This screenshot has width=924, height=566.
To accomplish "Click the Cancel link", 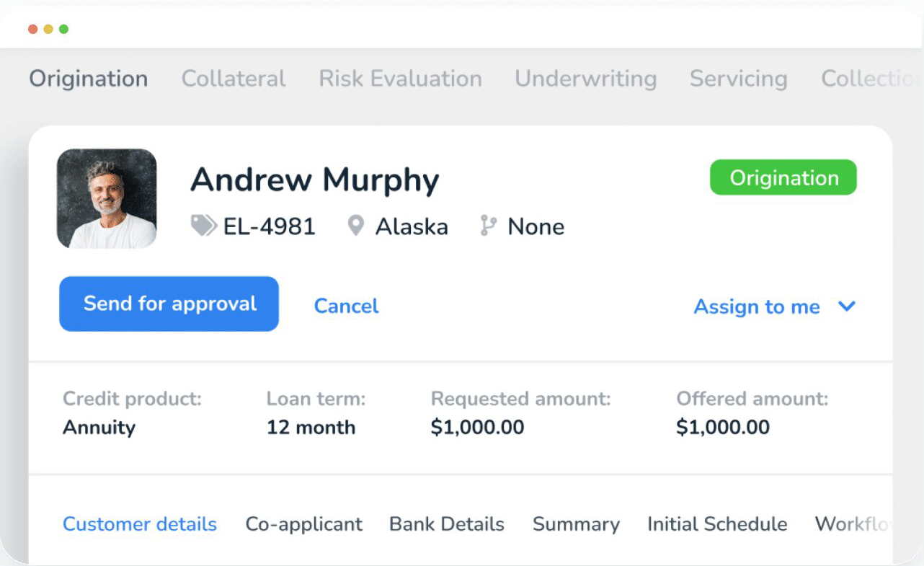I will [x=346, y=306].
